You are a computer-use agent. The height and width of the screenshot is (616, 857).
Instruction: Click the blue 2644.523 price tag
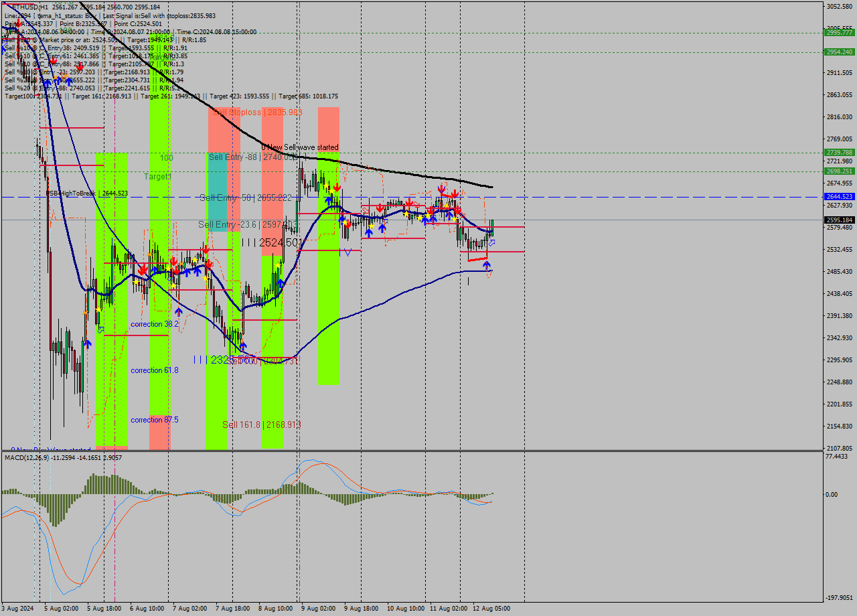coord(840,197)
